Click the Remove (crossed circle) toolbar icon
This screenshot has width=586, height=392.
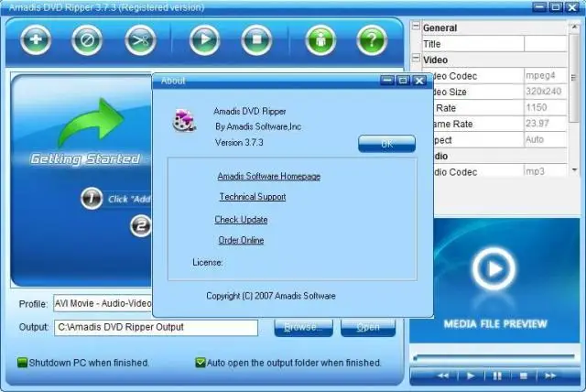click(87, 40)
